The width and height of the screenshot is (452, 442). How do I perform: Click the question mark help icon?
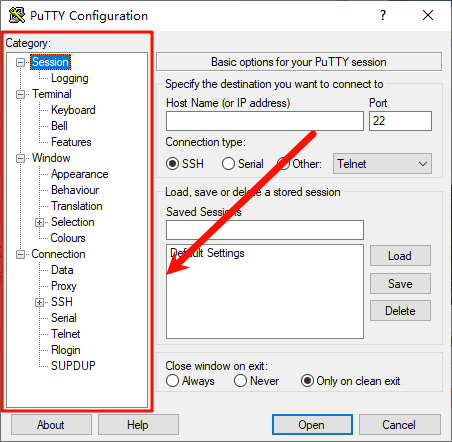(383, 15)
